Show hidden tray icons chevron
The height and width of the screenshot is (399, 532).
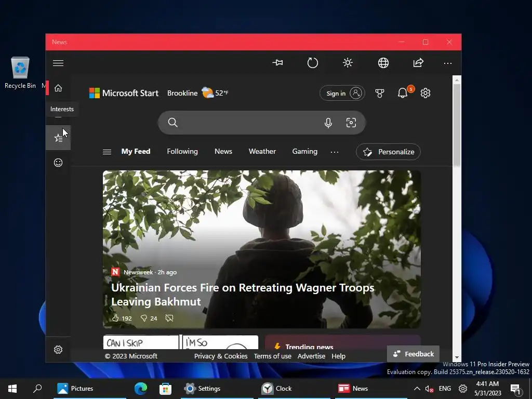[x=417, y=389]
